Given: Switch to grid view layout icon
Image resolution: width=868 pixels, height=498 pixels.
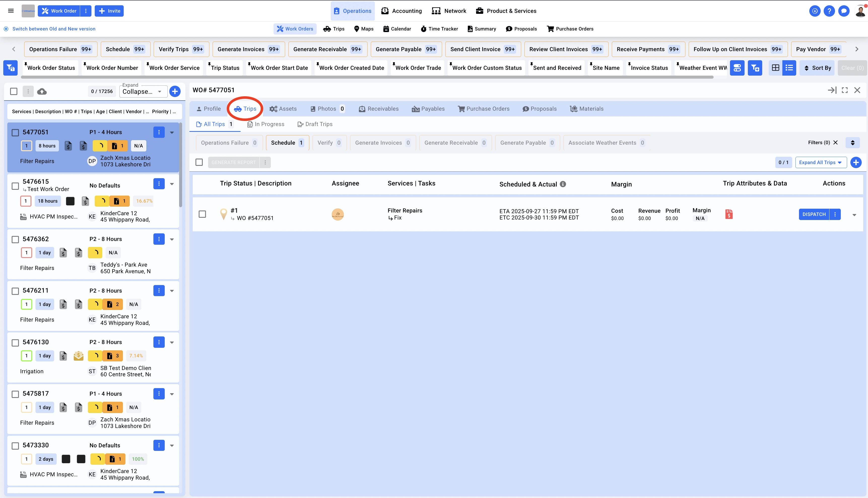Looking at the screenshot, I should point(775,68).
